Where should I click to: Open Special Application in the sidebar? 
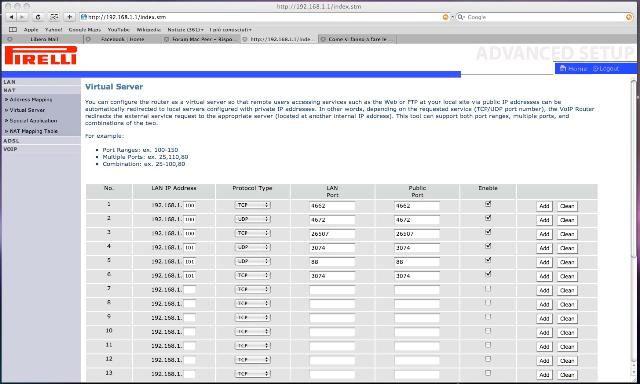click(33, 121)
